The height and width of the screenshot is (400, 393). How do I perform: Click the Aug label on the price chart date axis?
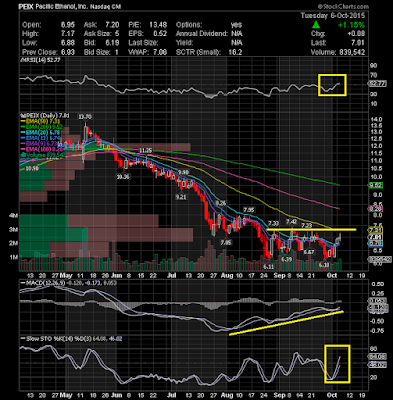[226, 276]
